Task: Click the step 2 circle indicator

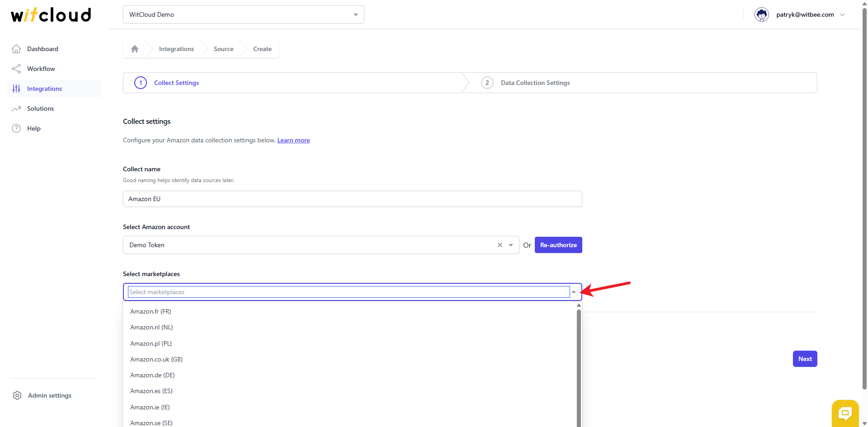Action: 487,83
